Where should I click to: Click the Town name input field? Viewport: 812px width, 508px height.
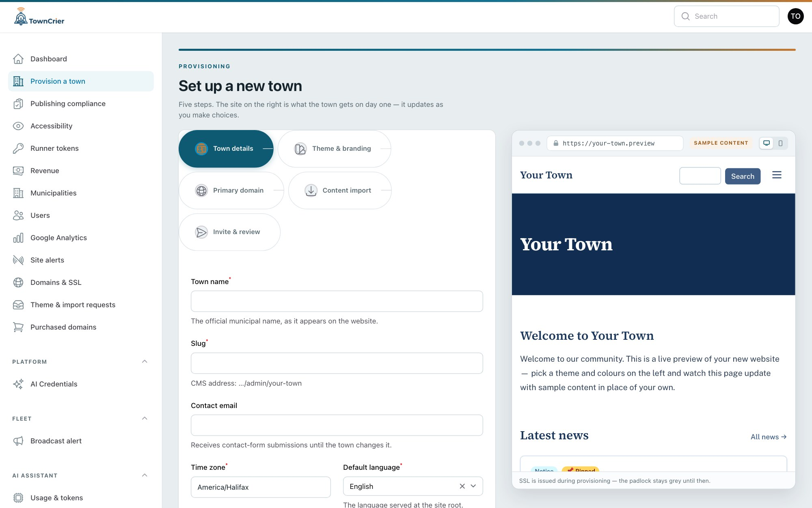[x=337, y=301]
